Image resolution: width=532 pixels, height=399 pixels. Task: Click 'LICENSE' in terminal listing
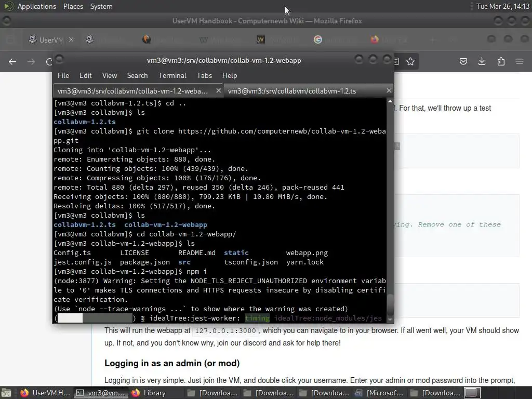coord(135,253)
